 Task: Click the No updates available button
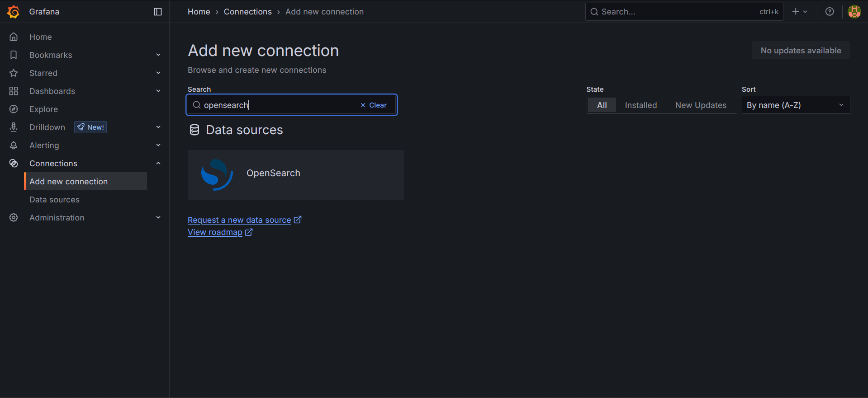[x=801, y=51]
